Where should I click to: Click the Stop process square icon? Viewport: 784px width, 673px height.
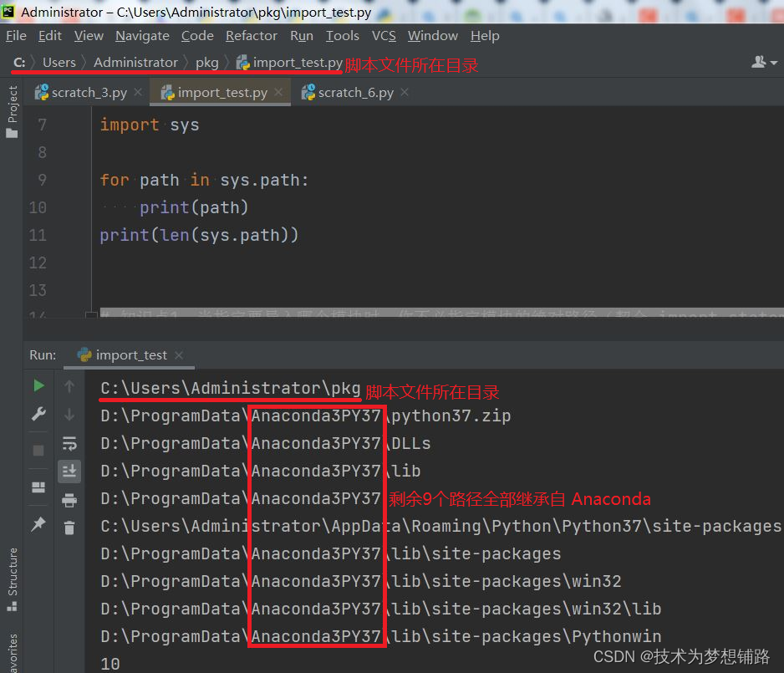pyautogui.click(x=38, y=451)
